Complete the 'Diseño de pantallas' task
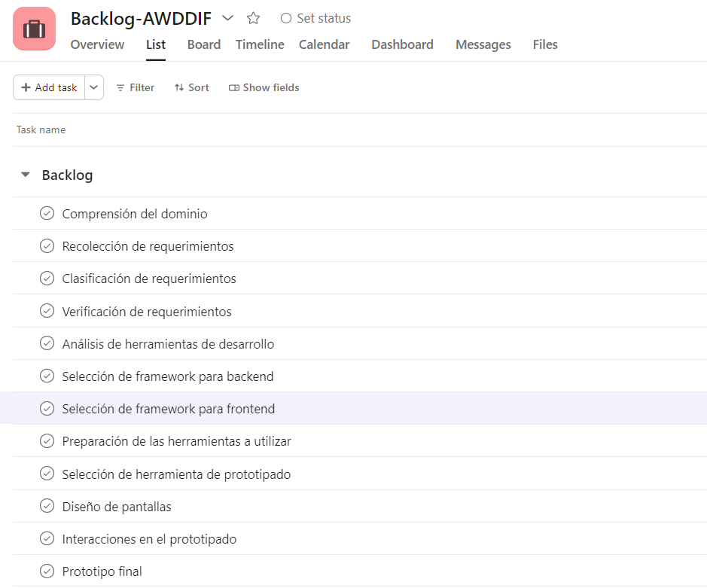Viewport: 707px width, 588px height. [x=47, y=507]
